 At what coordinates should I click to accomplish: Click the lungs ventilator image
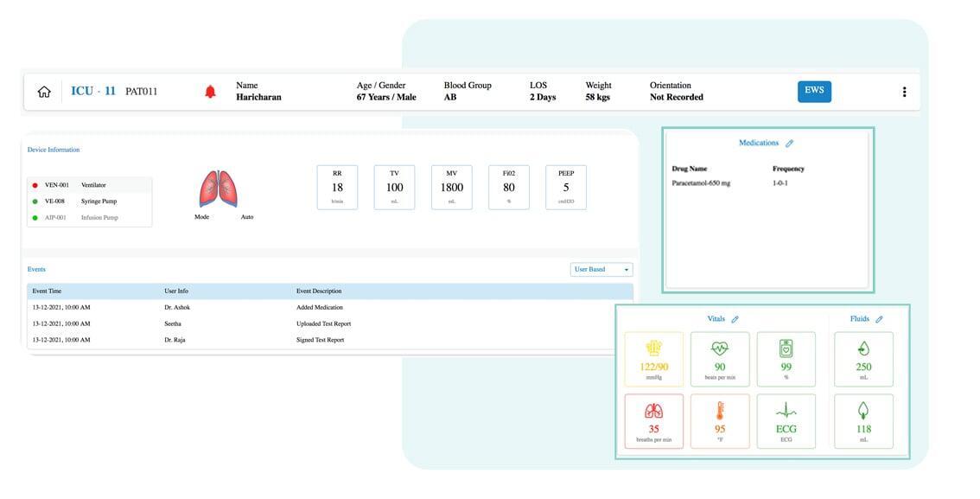pos(218,189)
